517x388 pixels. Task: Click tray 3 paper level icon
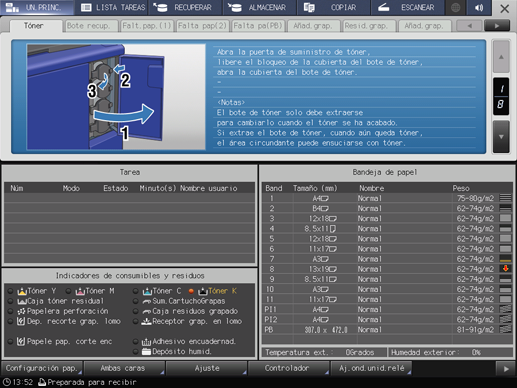[505, 218]
